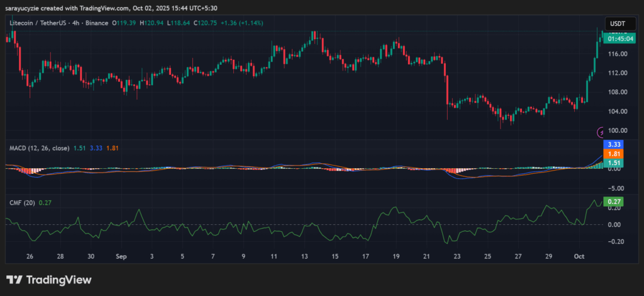Click the green 0.27 CMF axis label
This screenshot has height=296, width=644.
613,202
